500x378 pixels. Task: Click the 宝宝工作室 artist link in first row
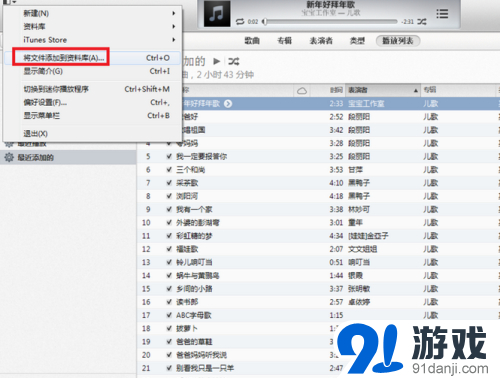(366, 104)
